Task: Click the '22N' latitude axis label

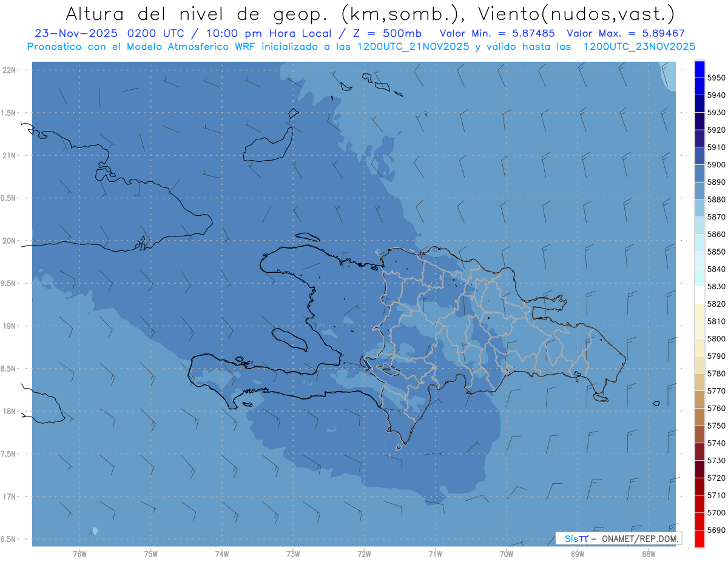Action: click(x=9, y=70)
